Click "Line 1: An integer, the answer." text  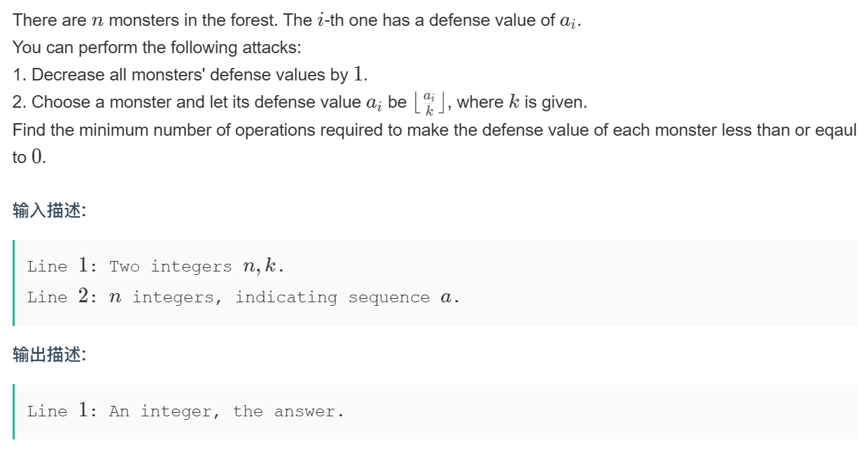click(185, 411)
